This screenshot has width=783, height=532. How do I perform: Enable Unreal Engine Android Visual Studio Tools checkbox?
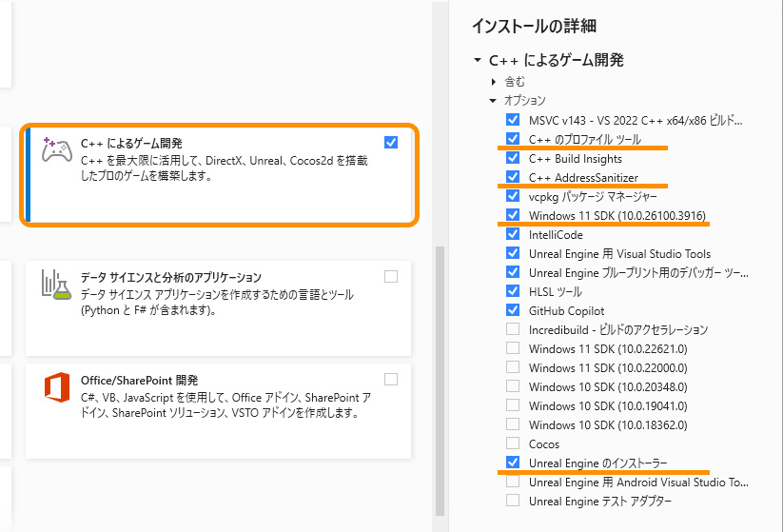(513, 481)
